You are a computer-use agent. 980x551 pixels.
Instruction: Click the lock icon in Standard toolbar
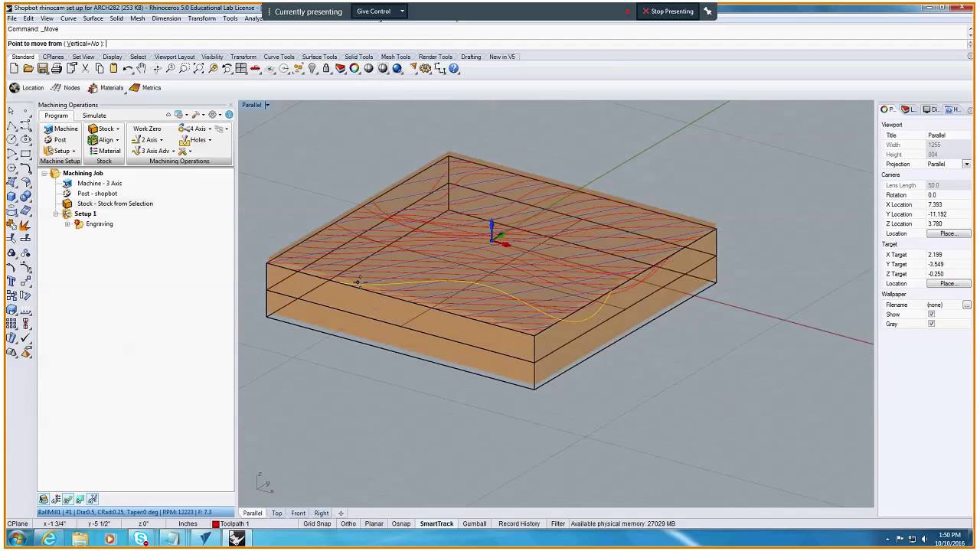point(326,69)
